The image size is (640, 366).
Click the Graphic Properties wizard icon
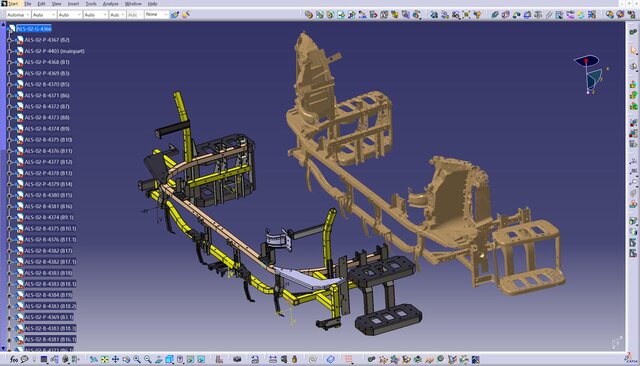pos(186,15)
